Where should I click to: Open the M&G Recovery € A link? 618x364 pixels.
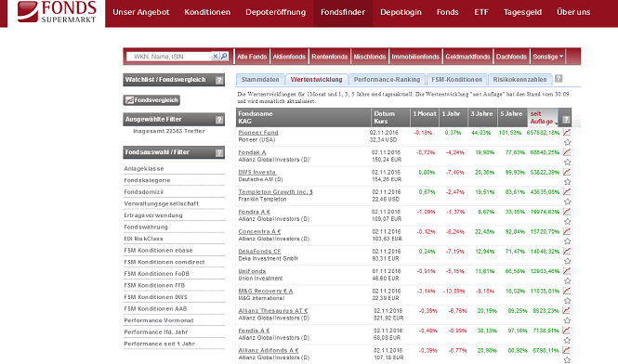pos(266,292)
